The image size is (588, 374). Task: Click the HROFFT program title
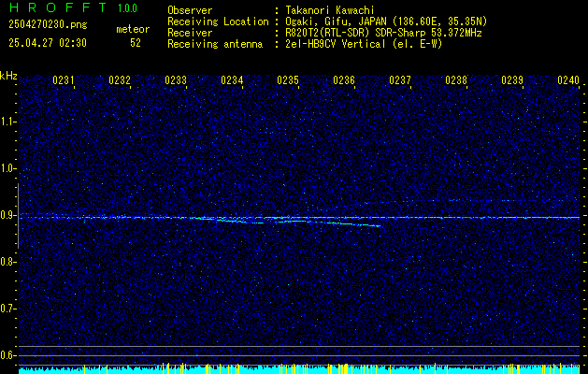coord(58,7)
